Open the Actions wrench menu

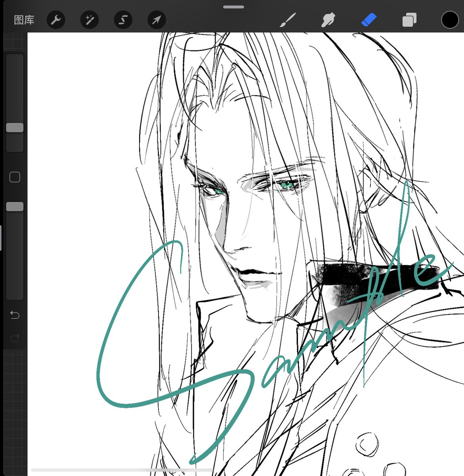pyautogui.click(x=56, y=20)
